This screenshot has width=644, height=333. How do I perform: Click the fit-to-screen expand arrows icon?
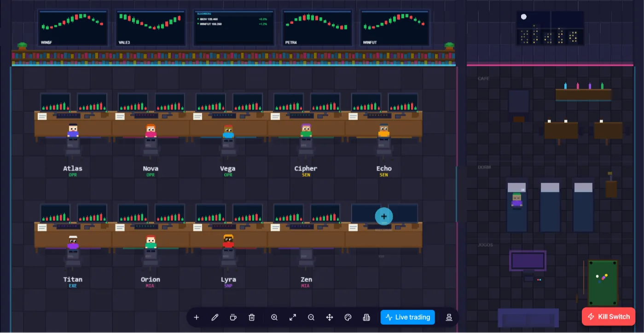tap(293, 317)
